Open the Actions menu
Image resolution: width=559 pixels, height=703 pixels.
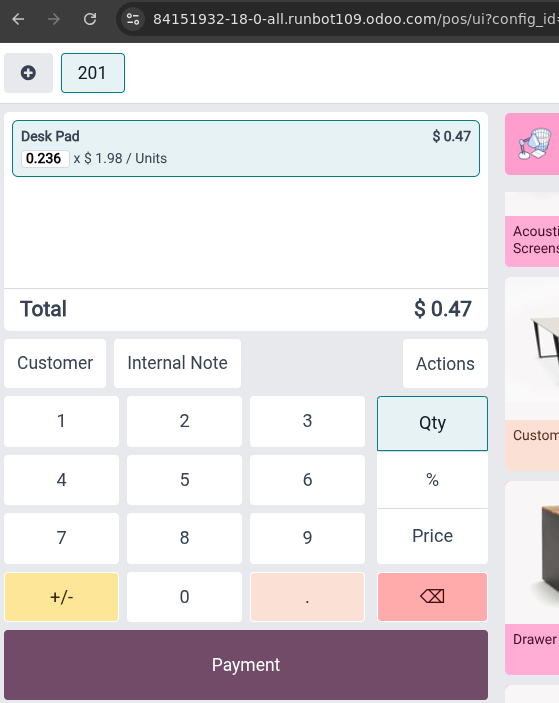(x=445, y=364)
